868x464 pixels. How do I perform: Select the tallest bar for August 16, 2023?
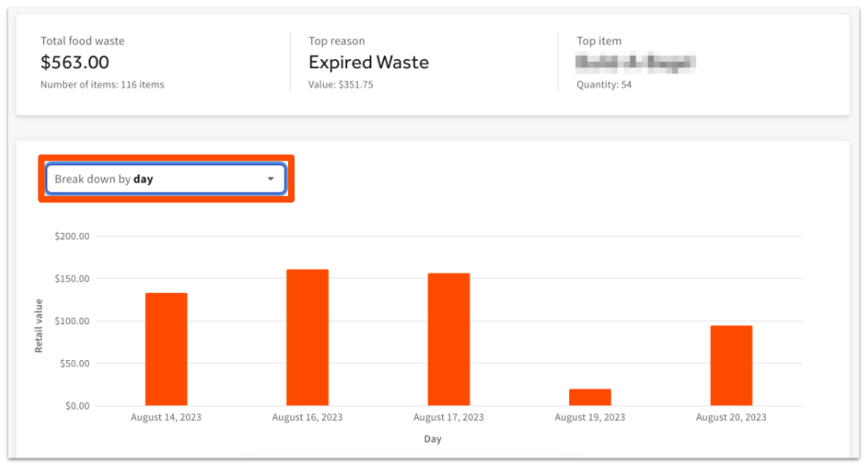(307, 338)
